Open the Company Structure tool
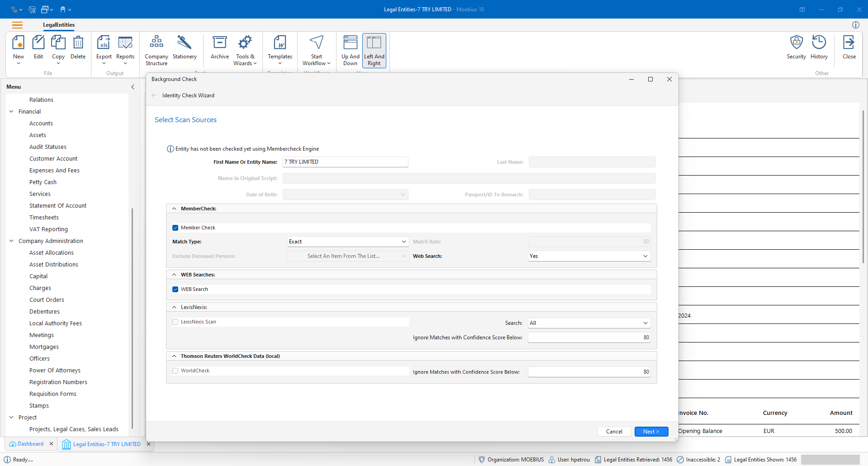 156,50
